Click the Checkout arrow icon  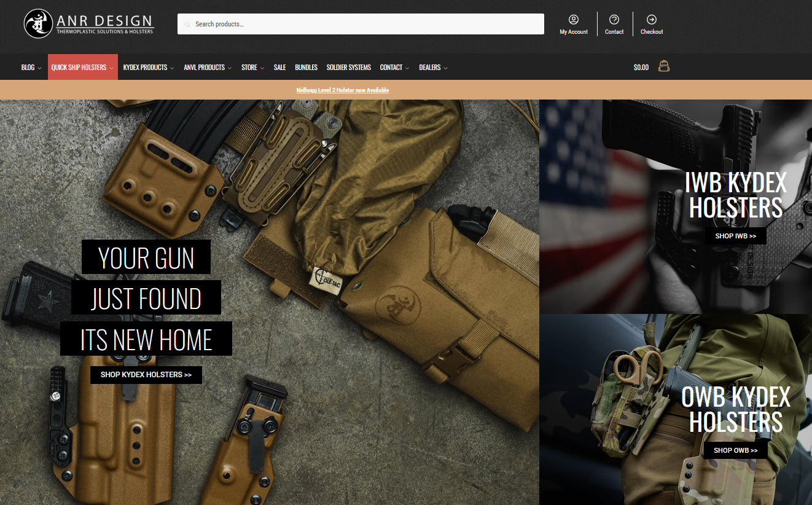point(652,20)
